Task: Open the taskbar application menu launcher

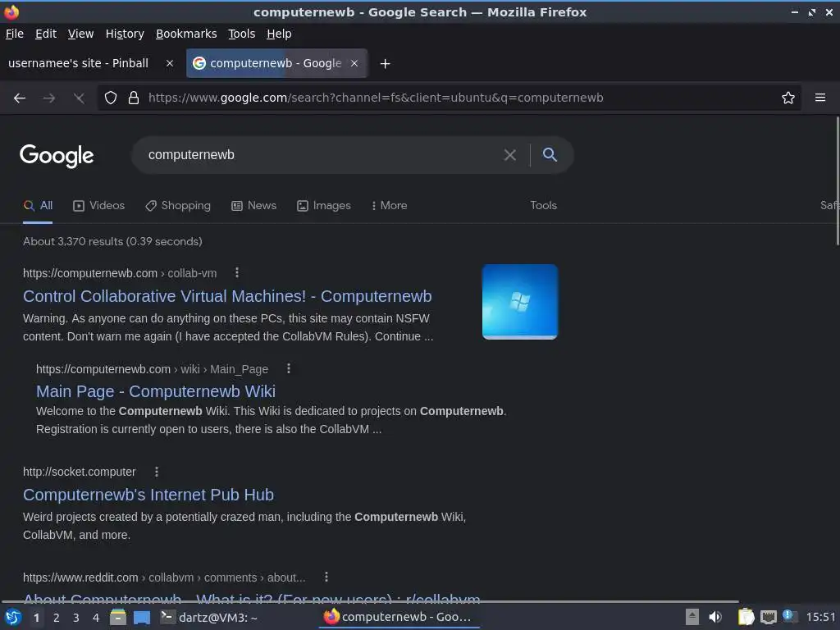Action: pos(13,617)
